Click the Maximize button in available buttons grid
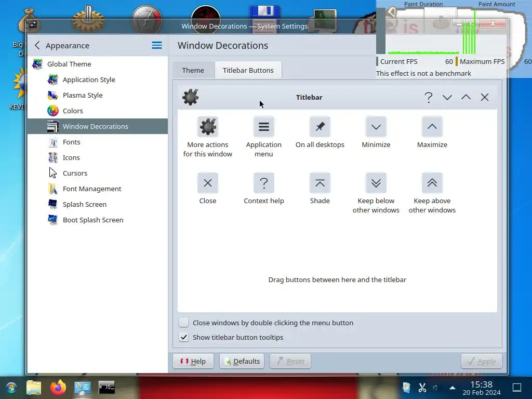Screen dimensions: 532x399 pos(432,127)
